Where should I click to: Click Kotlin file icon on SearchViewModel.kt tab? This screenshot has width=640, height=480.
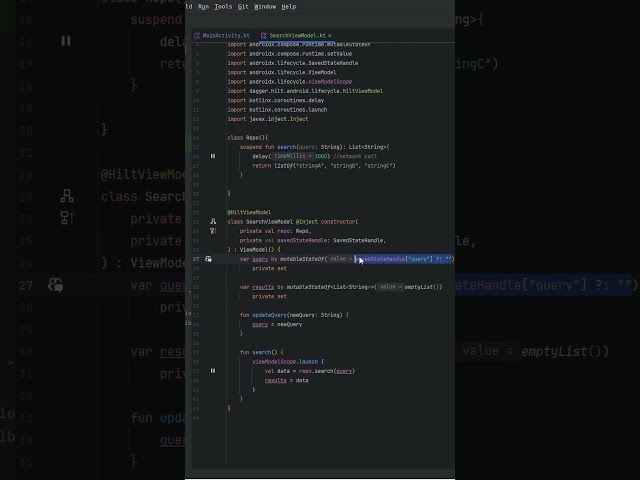264,36
